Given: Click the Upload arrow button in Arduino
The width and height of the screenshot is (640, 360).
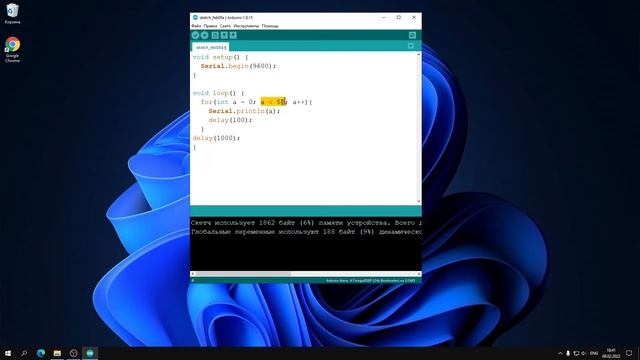Looking at the screenshot, I should (204, 36).
